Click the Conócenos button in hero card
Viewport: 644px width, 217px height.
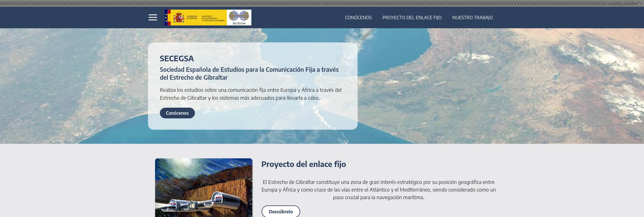tap(177, 113)
